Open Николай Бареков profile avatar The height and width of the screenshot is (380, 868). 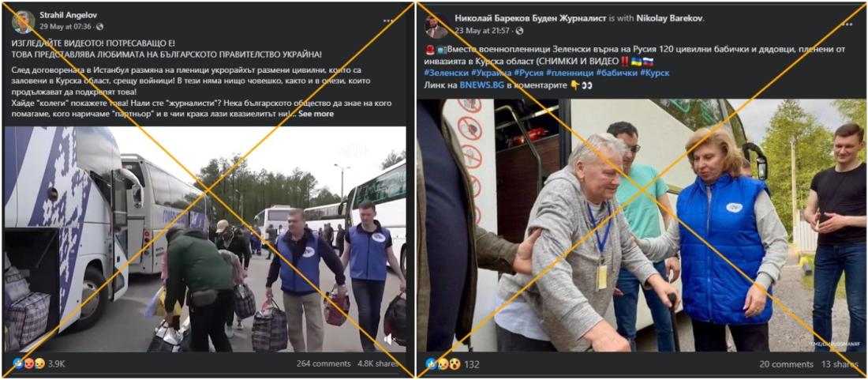point(436,25)
